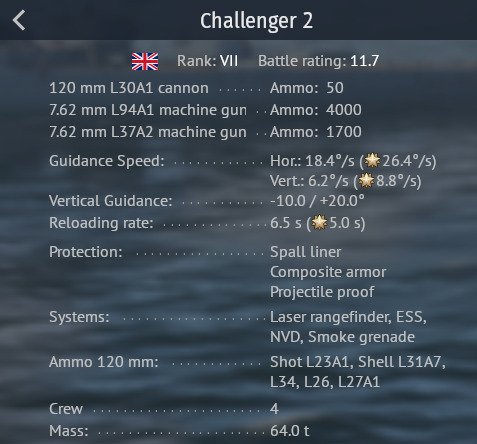
Task: Click the star icon beside 26.4°/s
Action: [372, 161]
